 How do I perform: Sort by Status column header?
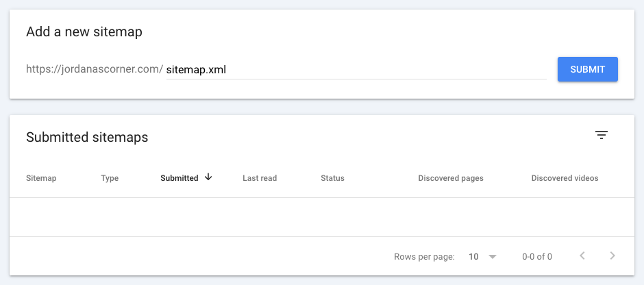click(x=332, y=178)
